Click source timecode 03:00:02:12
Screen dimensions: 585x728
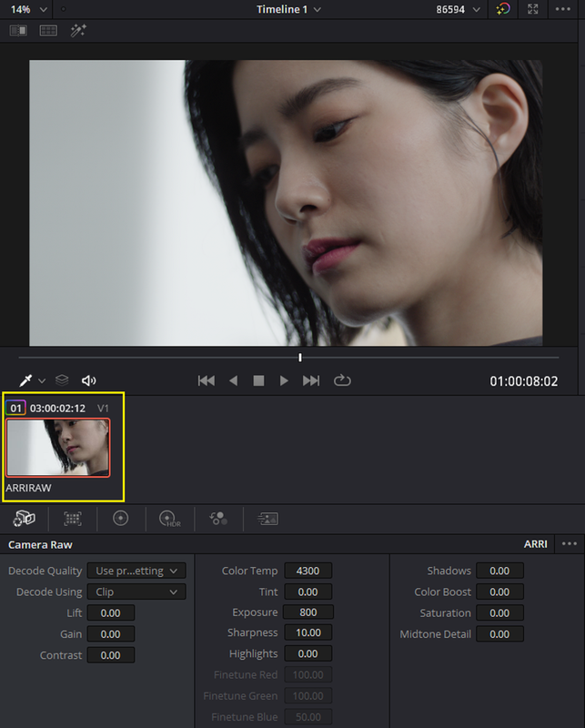click(57, 408)
